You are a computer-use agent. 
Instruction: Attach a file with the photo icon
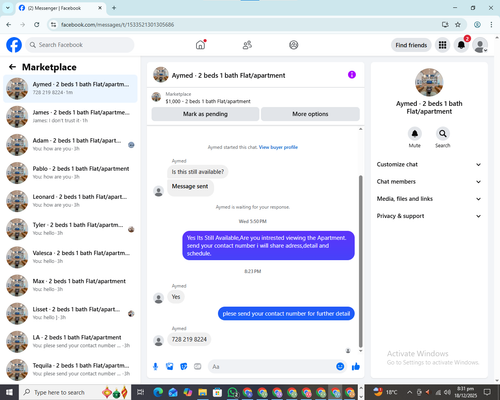pos(170,367)
